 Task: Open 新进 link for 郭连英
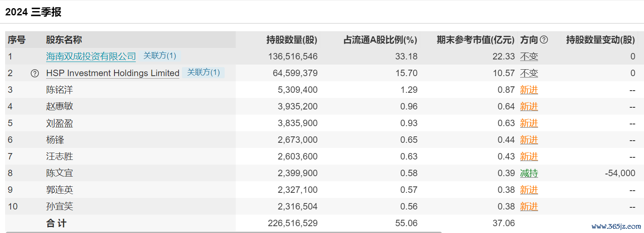pyautogui.click(x=529, y=190)
